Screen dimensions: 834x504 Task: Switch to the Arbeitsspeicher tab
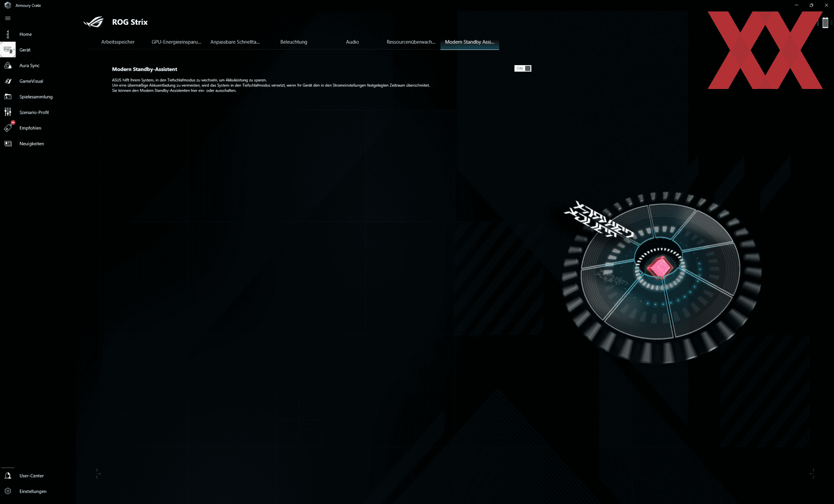(118, 42)
